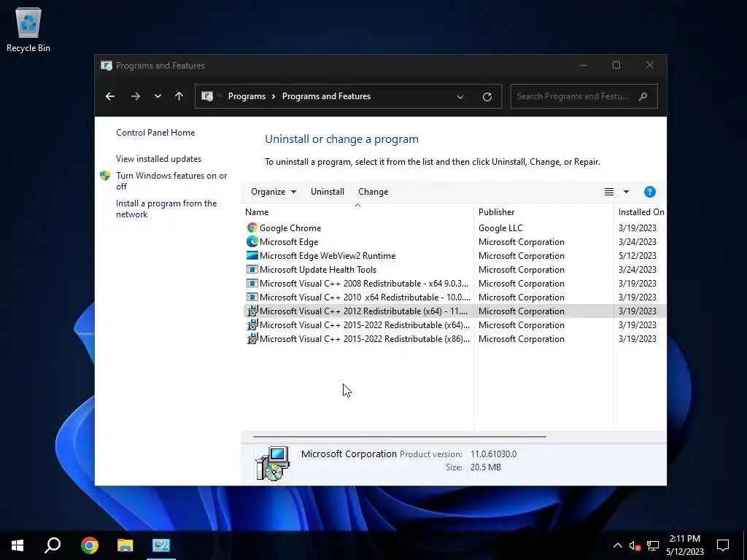Click product version 11.0.61030.0 in details pane
The height and width of the screenshot is (560, 747).
tap(494, 454)
